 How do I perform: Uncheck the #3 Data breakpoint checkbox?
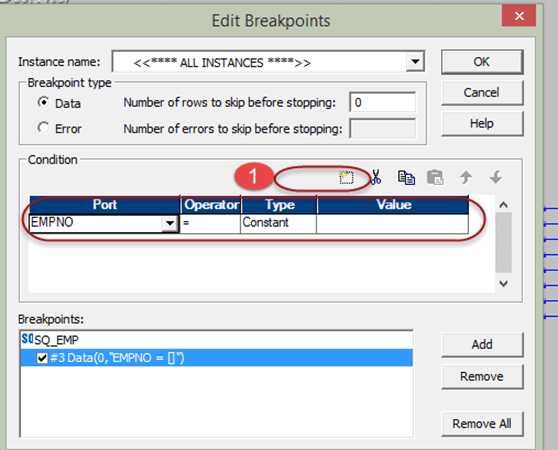(x=42, y=358)
